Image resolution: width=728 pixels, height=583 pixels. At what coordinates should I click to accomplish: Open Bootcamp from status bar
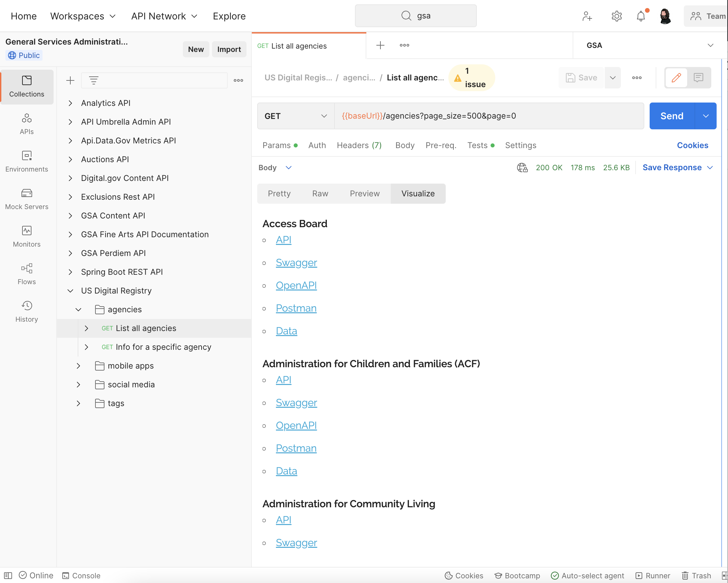(x=517, y=576)
